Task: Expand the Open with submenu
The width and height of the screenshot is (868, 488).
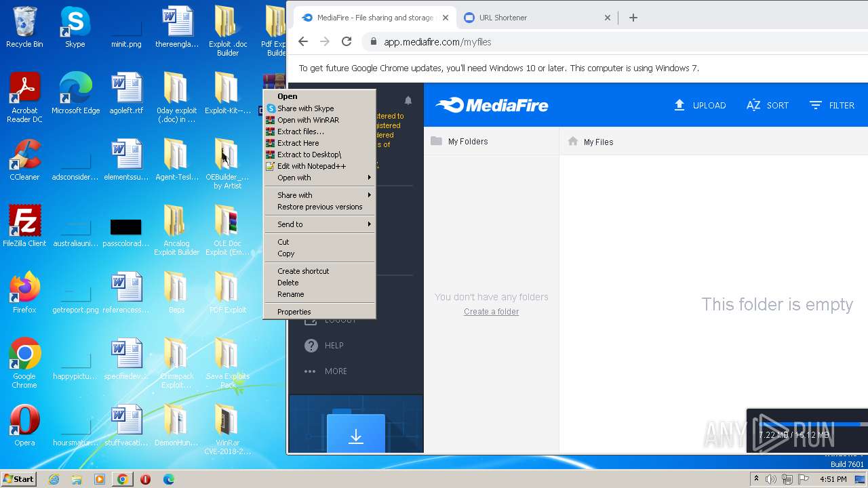Action: click(x=319, y=178)
